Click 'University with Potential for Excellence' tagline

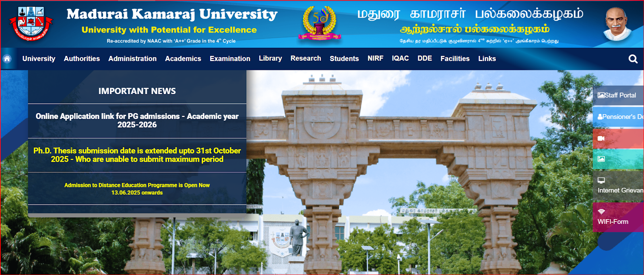coord(169,30)
